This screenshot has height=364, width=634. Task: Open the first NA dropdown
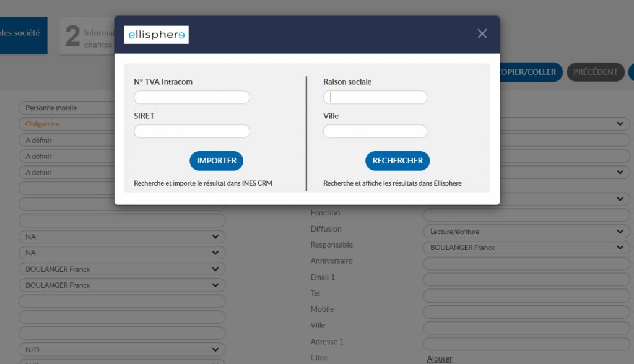click(122, 236)
